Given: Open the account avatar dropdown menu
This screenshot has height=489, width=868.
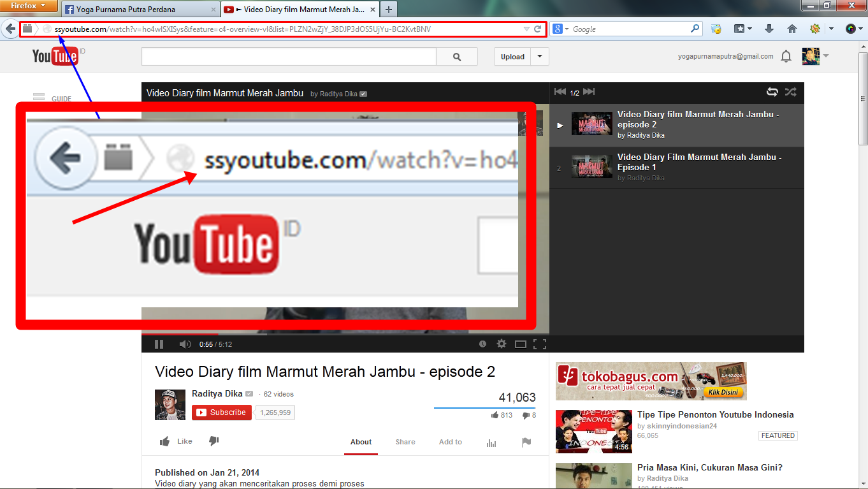Looking at the screenshot, I should (815, 56).
